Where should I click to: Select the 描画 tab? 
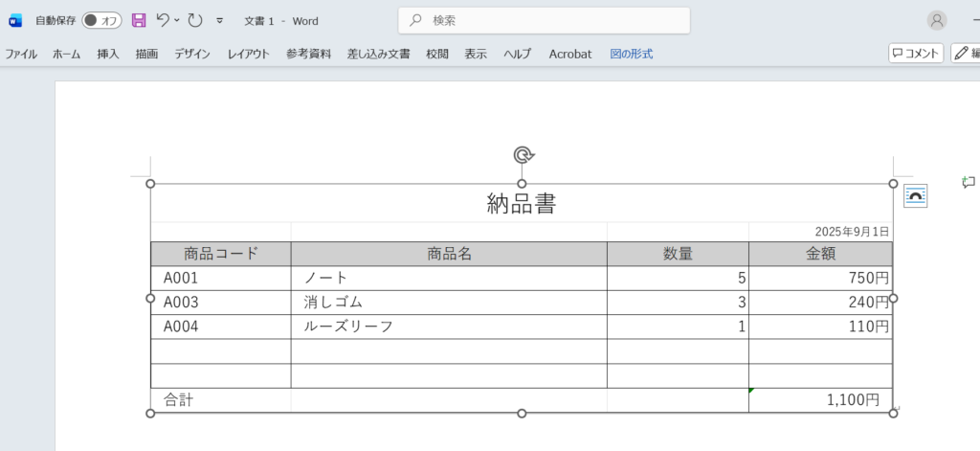pyautogui.click(x=146, y=54)
